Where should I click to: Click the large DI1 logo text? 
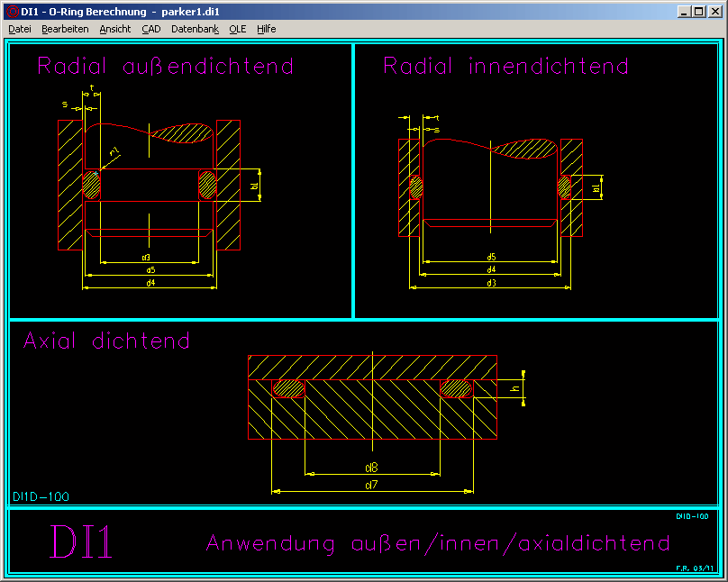pos(82,542)
